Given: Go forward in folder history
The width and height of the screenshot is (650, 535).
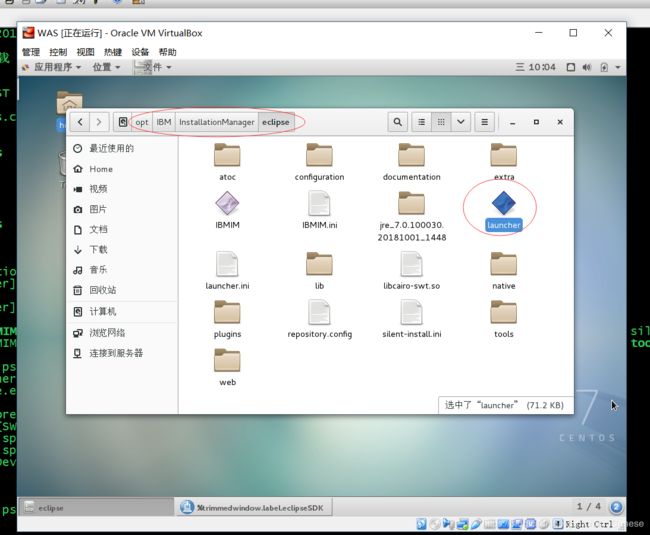Looking at the screenshot, I should coord(99,122).
